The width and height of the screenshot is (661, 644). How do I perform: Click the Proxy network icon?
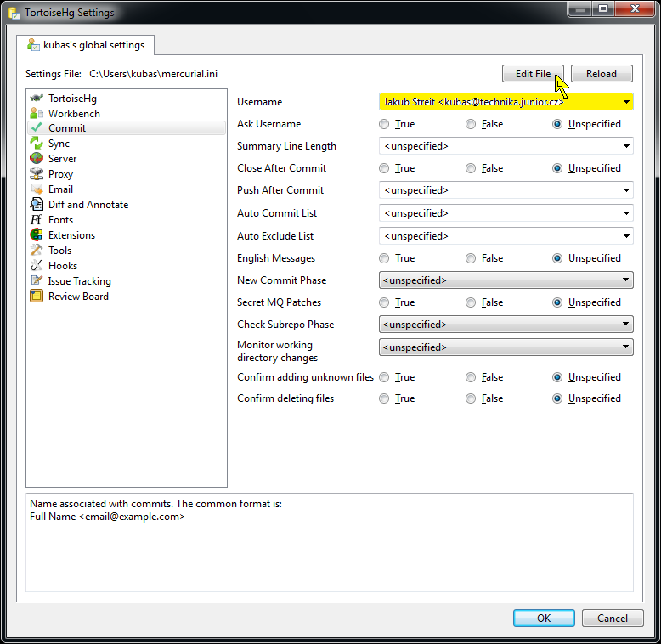(x=37, y=173)
